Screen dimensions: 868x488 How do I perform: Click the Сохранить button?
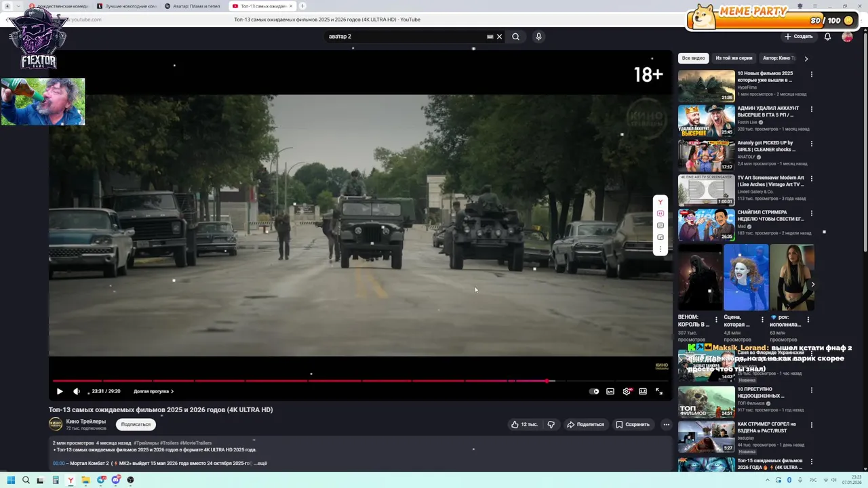pos(633,424)
